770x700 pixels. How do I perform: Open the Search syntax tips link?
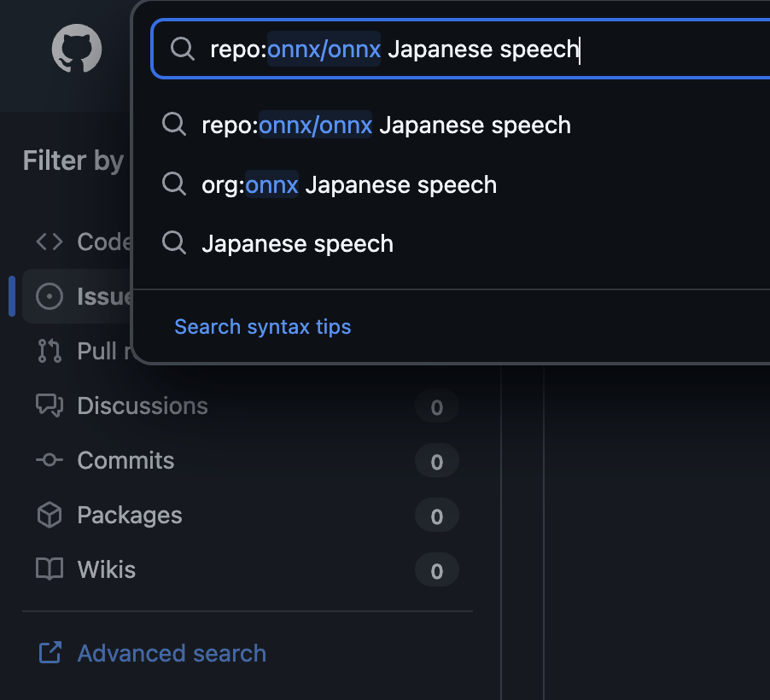[x=262, y=326]
